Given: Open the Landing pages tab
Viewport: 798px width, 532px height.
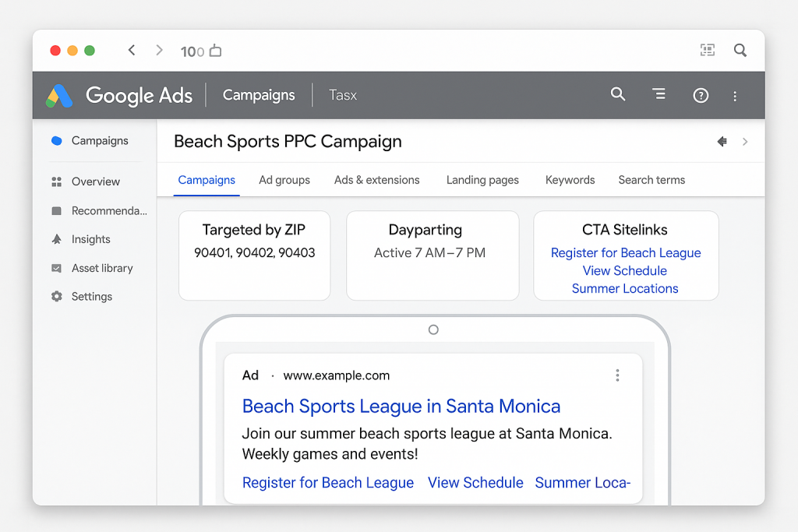Looking at the screenshot, I should click(x=482, y=180).
